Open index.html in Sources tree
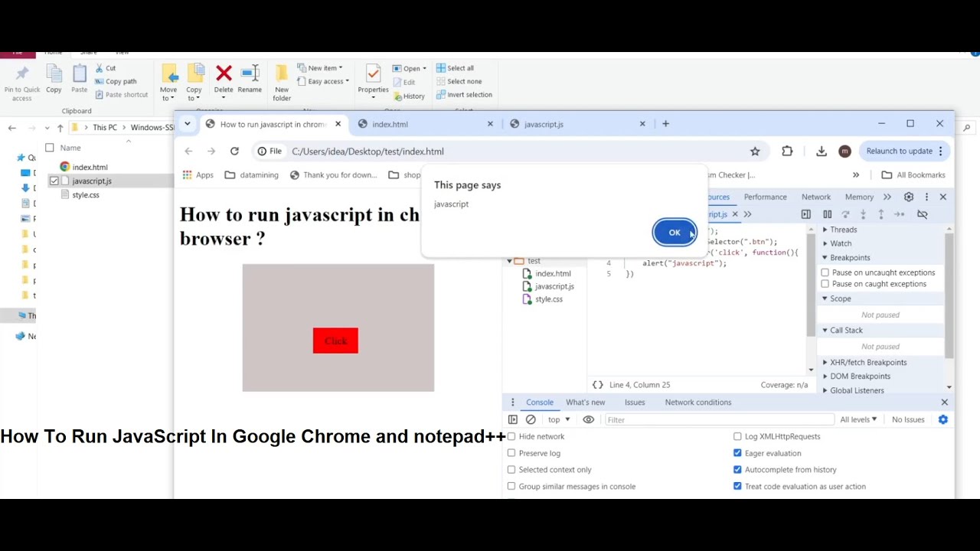This screenshot has width=980, height=551. tap(553, 274)
